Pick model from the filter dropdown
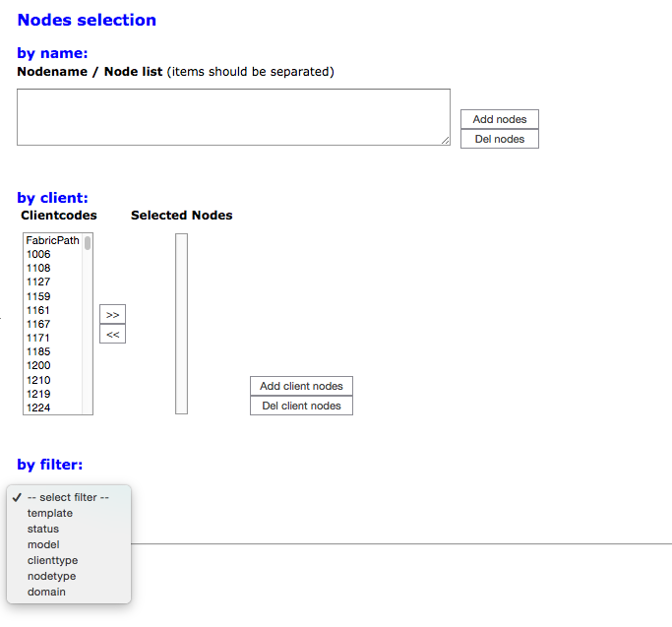The image size is (672, 627). coord(43,544)
